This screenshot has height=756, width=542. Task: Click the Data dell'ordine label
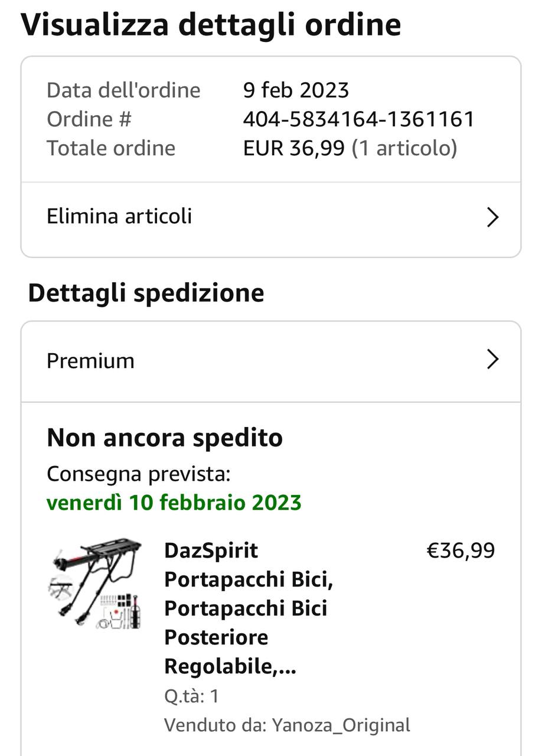coord(123,90)
